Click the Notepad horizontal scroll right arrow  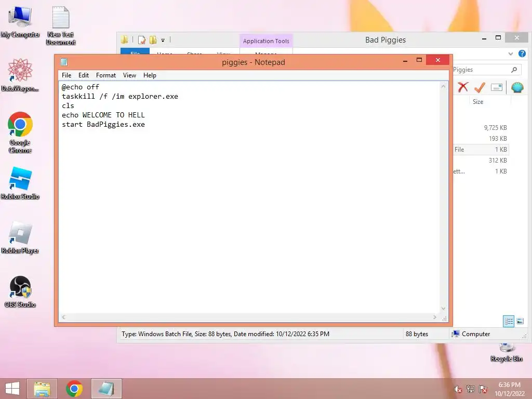point(435,317)
